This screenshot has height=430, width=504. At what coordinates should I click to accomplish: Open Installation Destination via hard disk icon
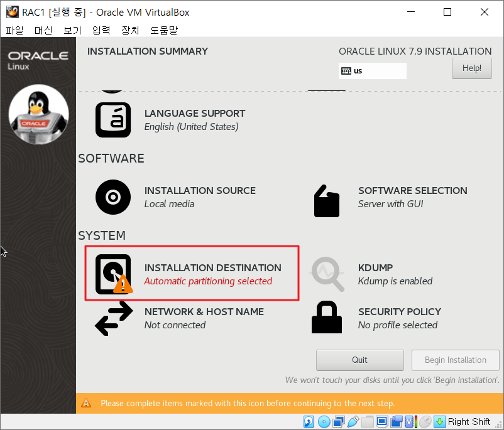(x=114, y=274)
